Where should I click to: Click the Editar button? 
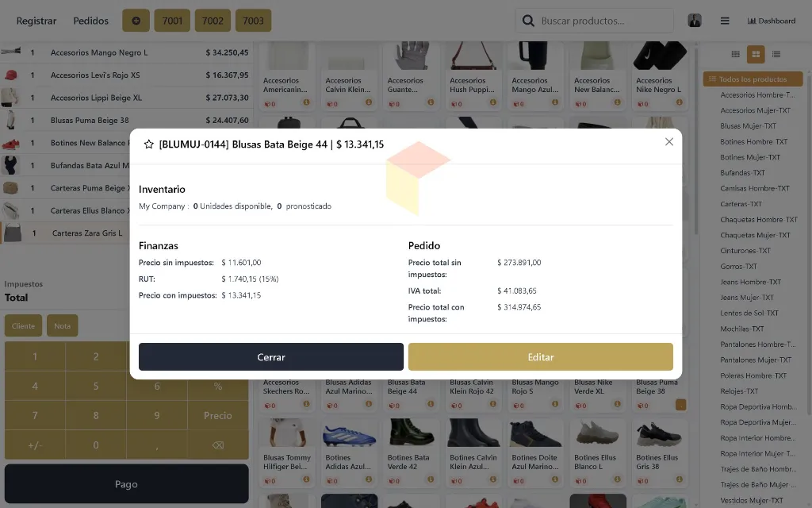point(540,356)
